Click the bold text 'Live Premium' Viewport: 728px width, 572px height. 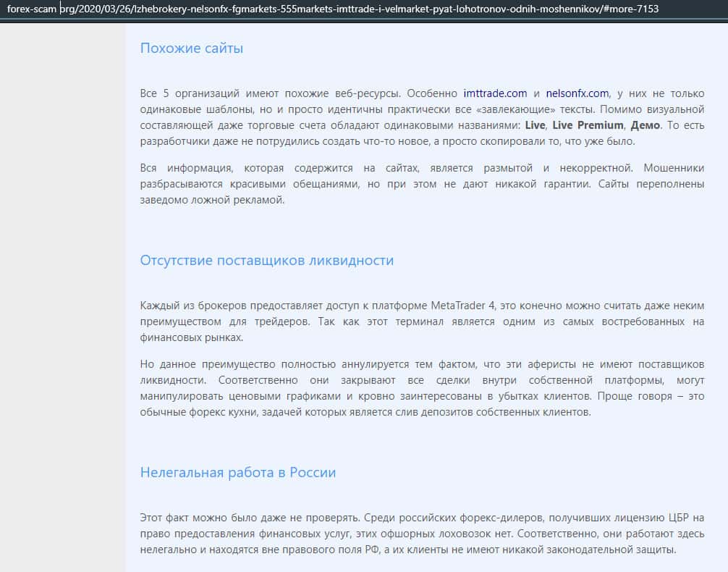(588, 125)
